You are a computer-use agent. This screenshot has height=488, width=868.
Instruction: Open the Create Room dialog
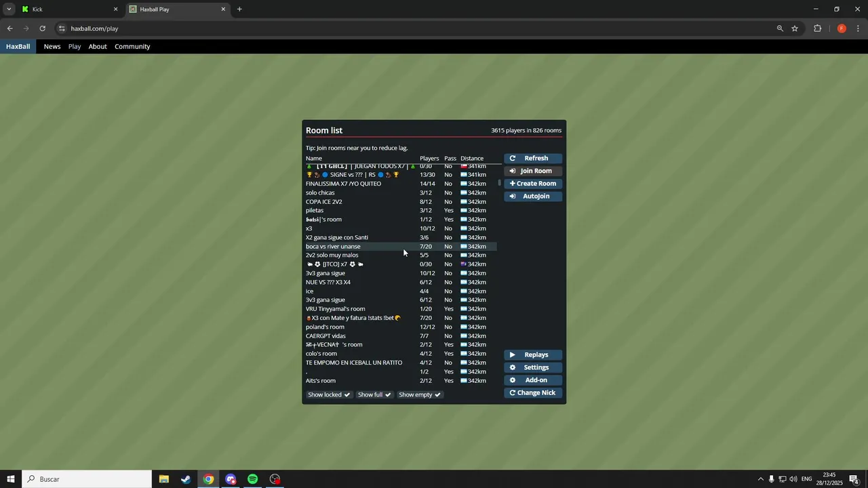[533, 184]
